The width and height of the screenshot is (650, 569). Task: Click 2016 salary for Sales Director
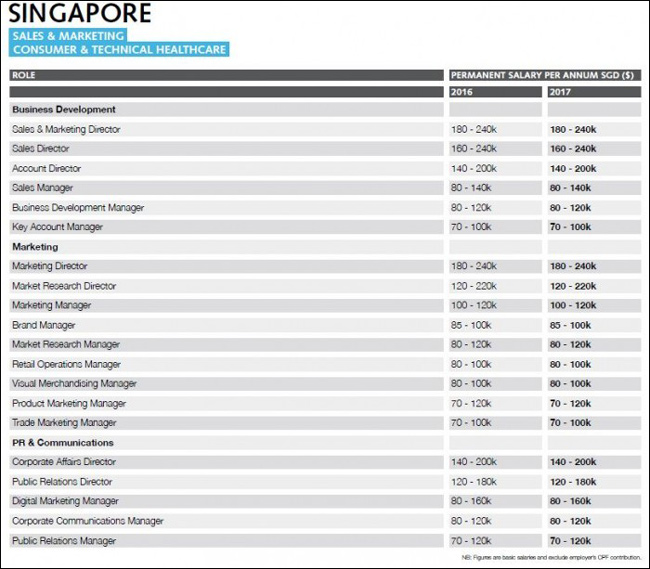click(474, 148)
